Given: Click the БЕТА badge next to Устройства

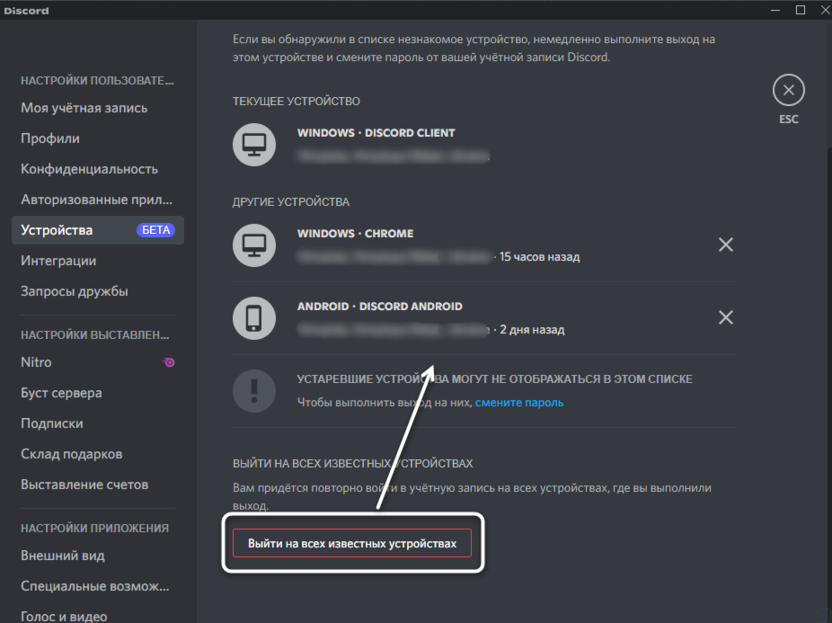Looking at the screenshot, I should (155, 230).
